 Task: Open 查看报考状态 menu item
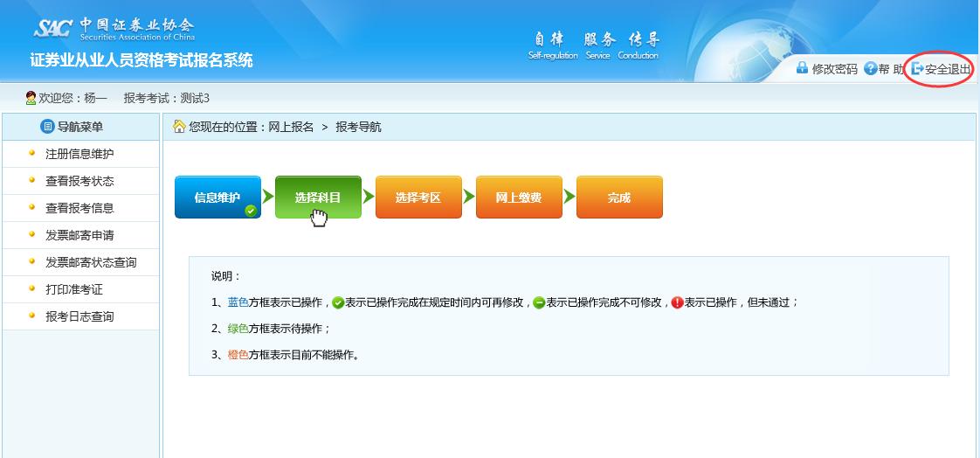[79, 181]
